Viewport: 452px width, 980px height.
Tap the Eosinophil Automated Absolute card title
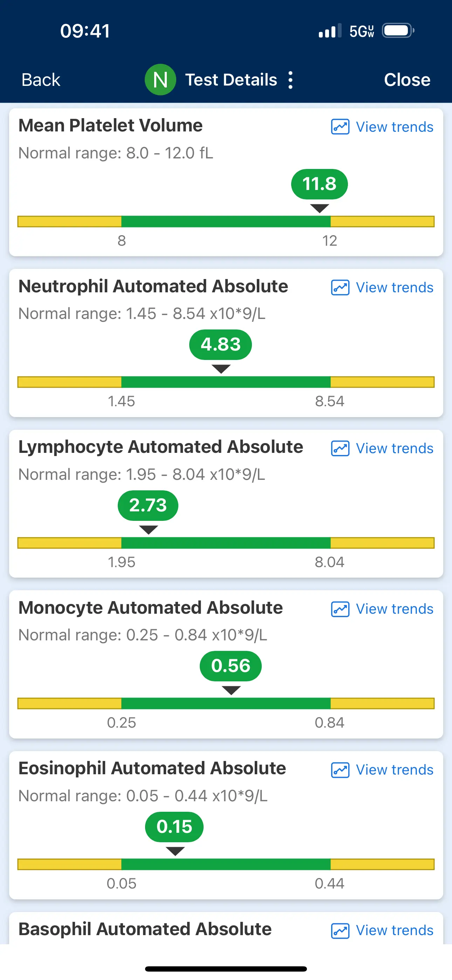152,768
